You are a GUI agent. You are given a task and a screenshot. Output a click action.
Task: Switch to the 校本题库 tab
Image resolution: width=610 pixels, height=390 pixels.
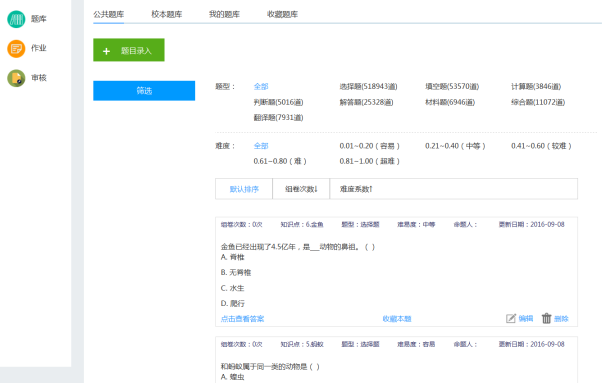tap(167, 14)
